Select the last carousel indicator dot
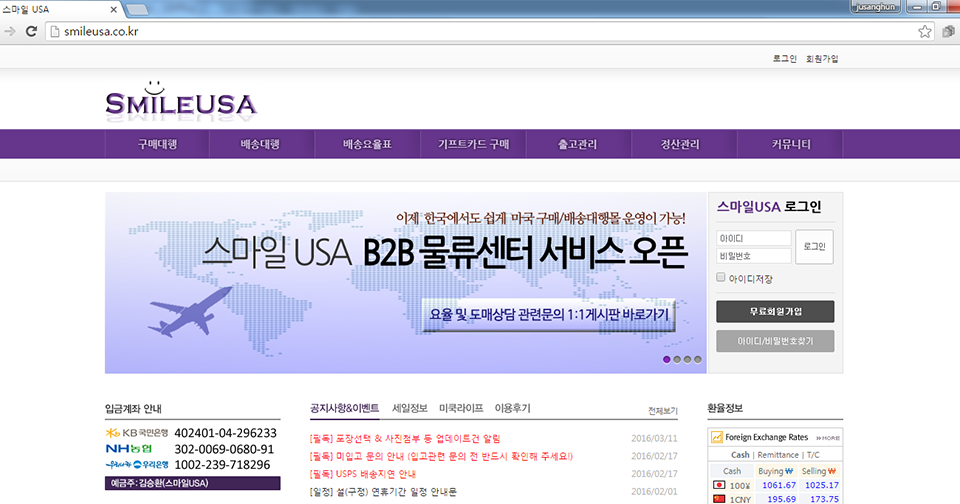This screenshot has width=960, height=504. coord(699,358)
